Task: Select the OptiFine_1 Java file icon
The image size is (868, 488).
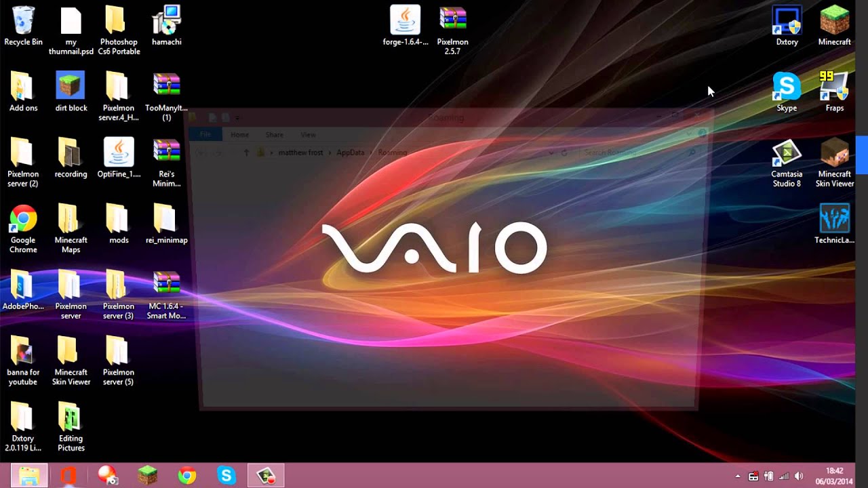Action: point(119,159)
